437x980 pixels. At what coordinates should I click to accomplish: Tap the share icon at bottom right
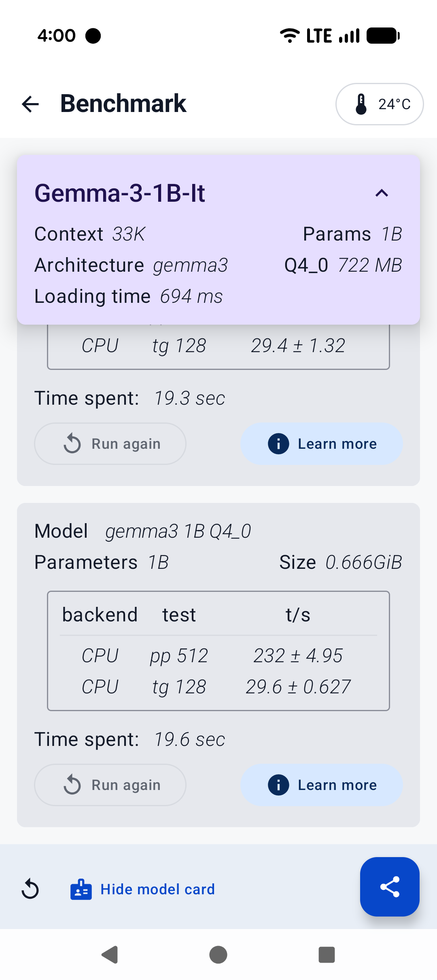click(x=390, y=887)
